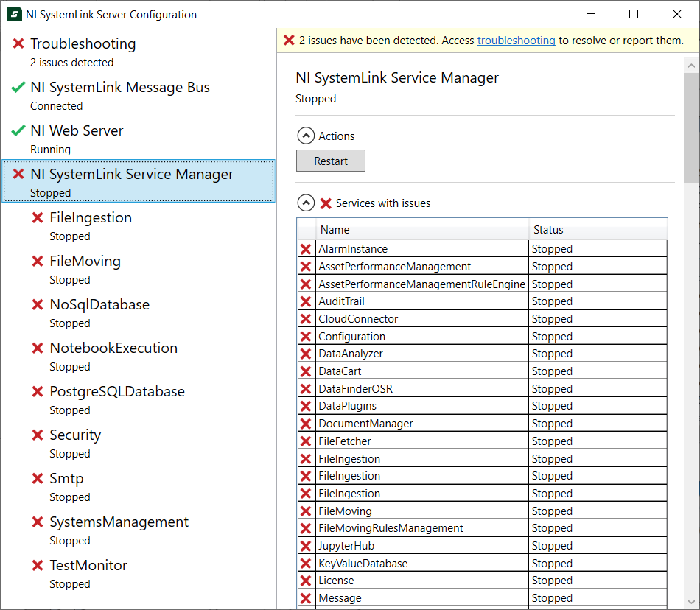Open Troubleshooting in the sidebar

pos(139,52)
